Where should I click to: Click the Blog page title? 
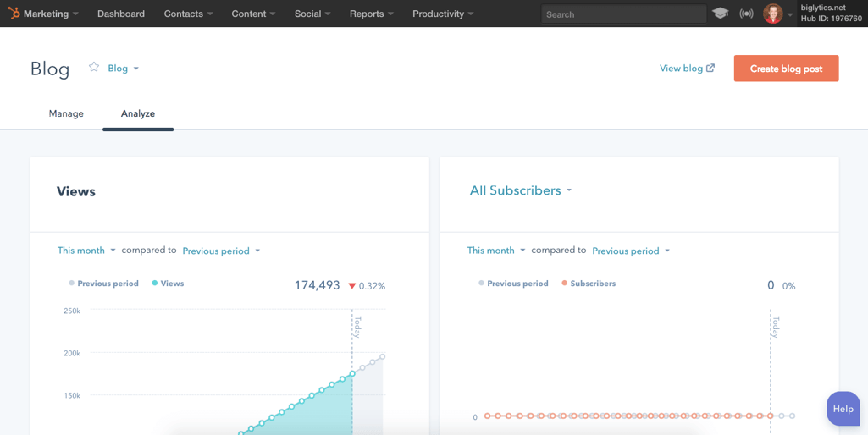point(50,69)
